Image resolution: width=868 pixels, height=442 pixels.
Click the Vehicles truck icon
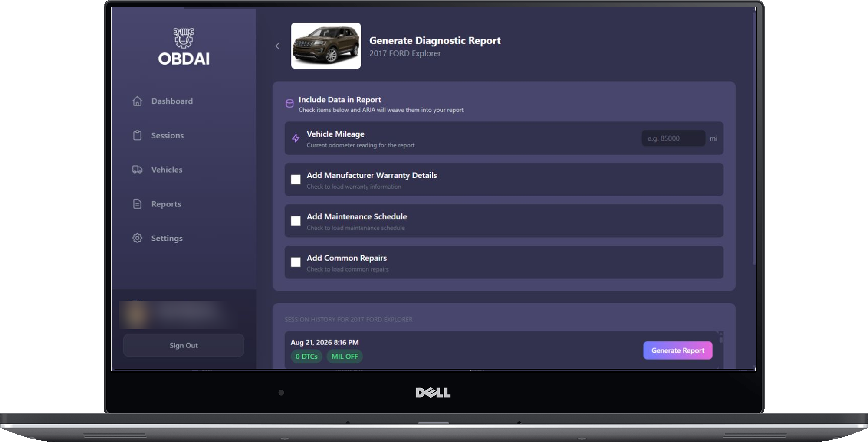click(137, 170)
